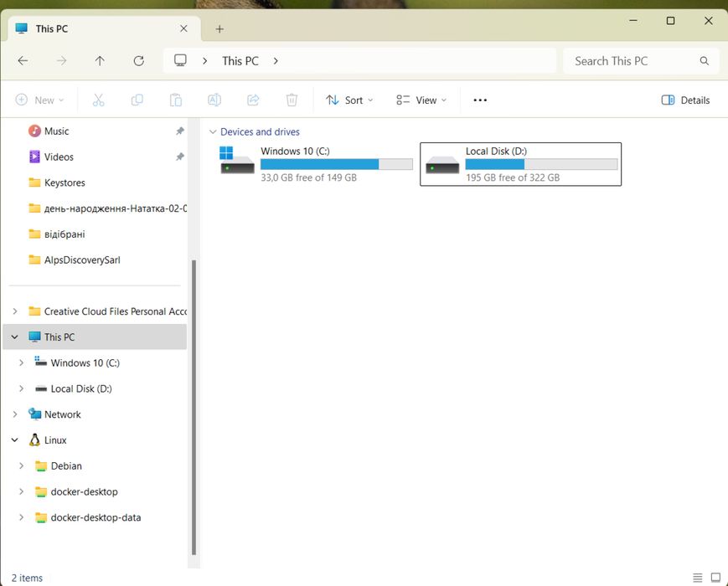
Task: Switch to list details view in status bar
Action: [697, 578]
